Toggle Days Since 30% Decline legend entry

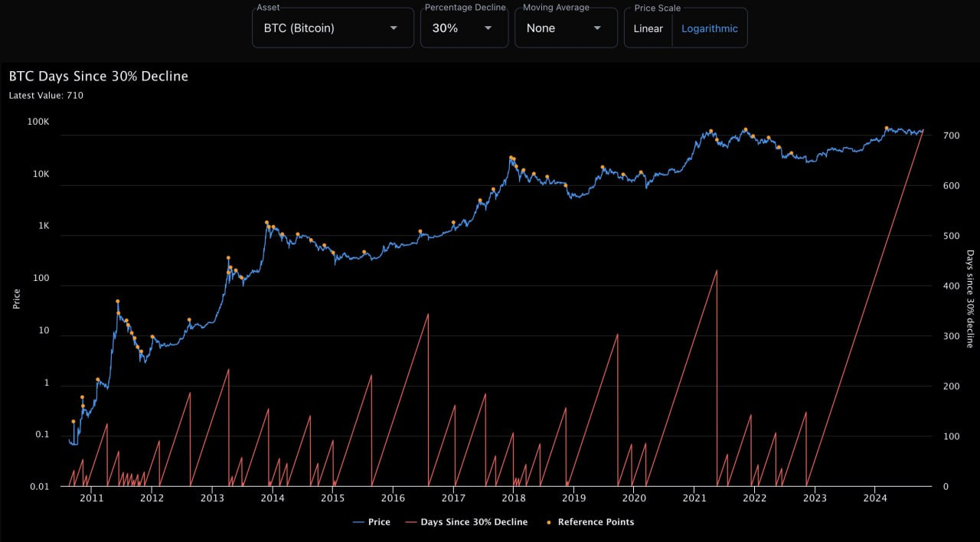coord(466,522)
